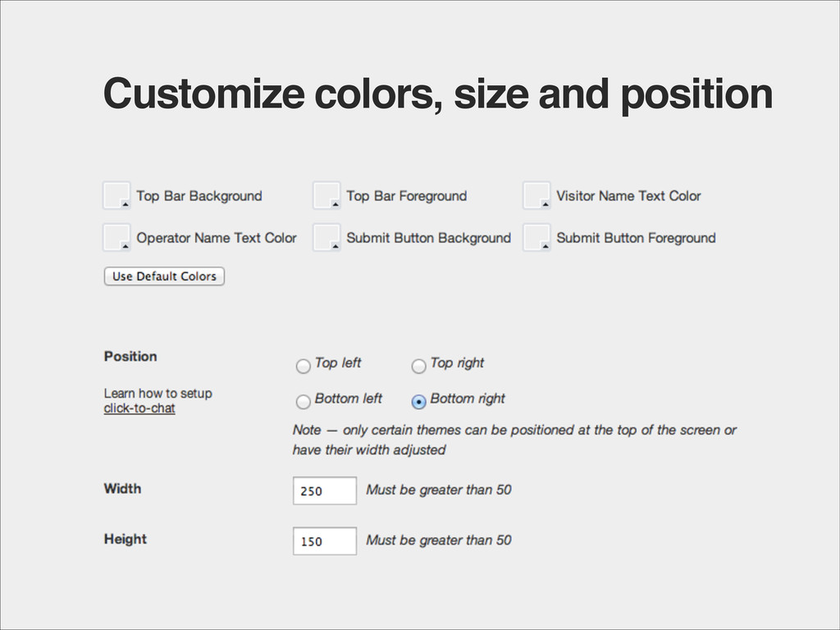Pick the Visitor Name Text Color swatch
The width and height of the screenshot is (840, 630).
click(536, 195)
